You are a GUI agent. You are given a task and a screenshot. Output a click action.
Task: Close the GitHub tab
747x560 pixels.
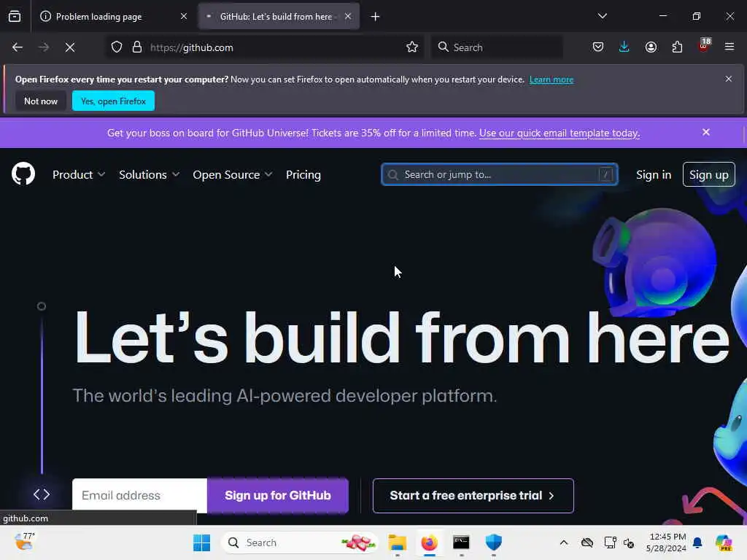coord(348,16)
